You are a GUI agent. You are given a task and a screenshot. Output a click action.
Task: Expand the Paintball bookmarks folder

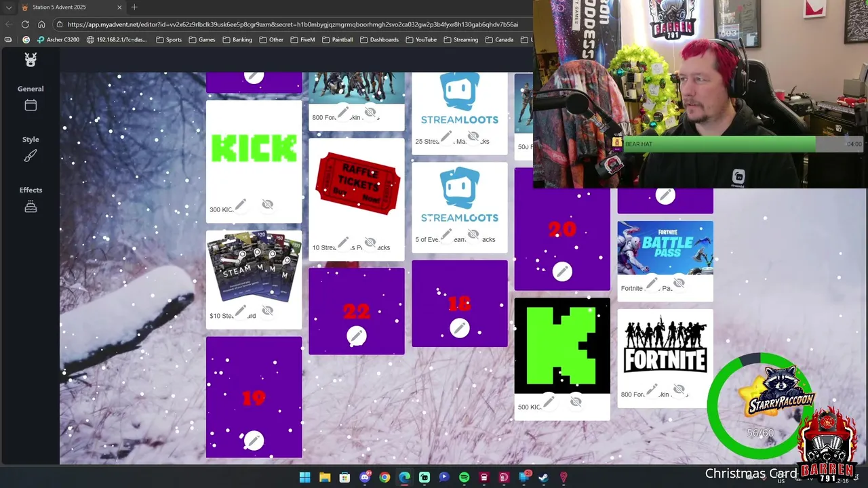(337, 40)
